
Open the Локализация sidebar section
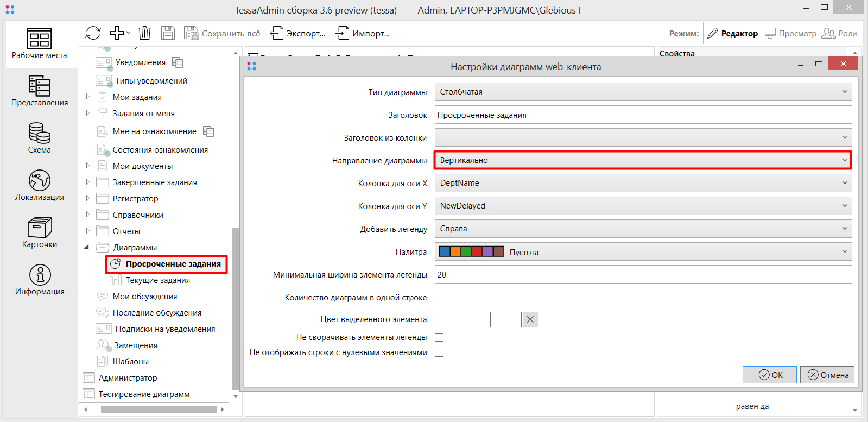pos(40,185)
